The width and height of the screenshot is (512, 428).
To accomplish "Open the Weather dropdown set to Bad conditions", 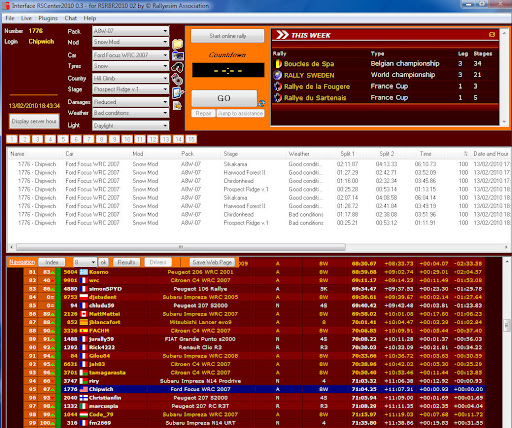I will (131, 113).
